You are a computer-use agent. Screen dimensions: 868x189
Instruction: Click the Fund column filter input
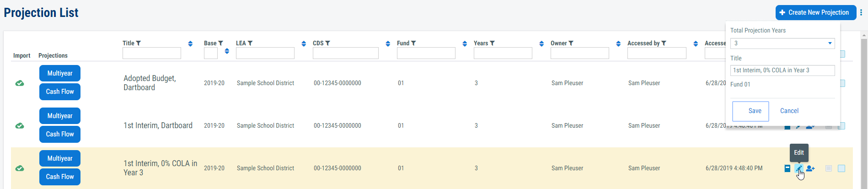click(426, 53)
